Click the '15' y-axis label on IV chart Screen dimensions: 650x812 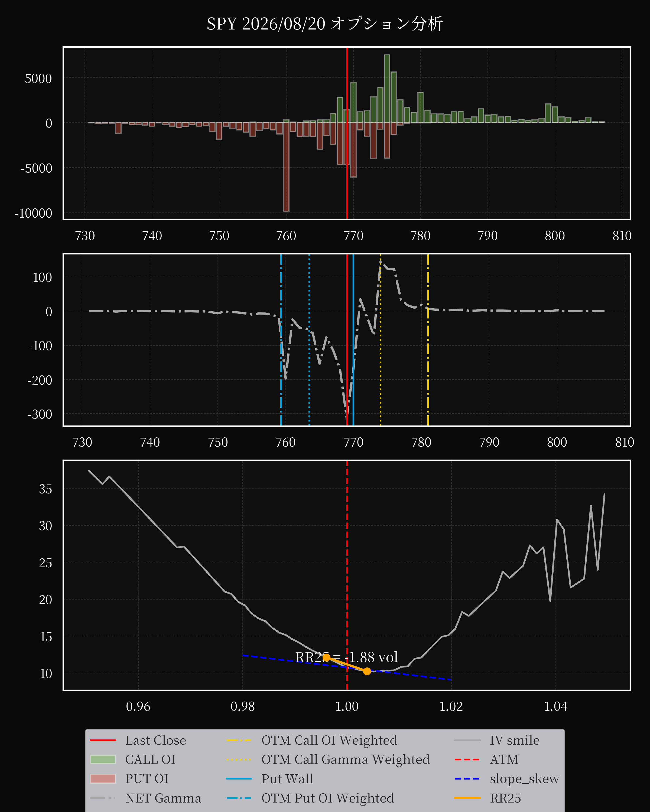(x=45, y=637)
